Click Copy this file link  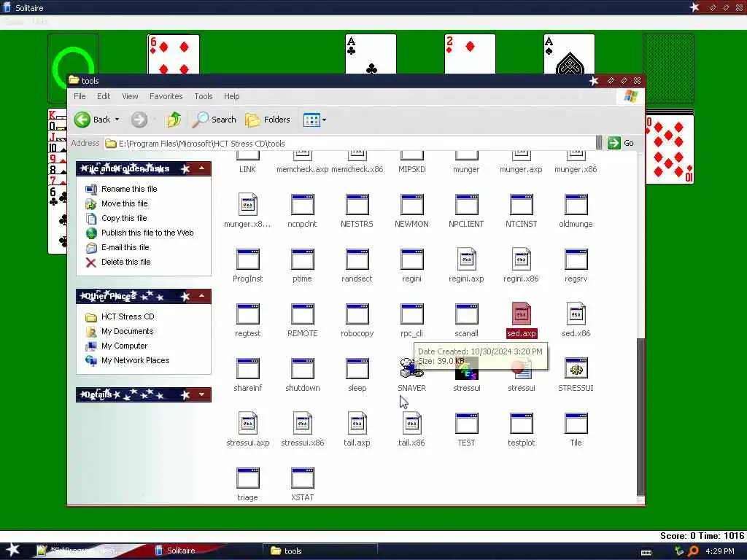click(124, 218)
